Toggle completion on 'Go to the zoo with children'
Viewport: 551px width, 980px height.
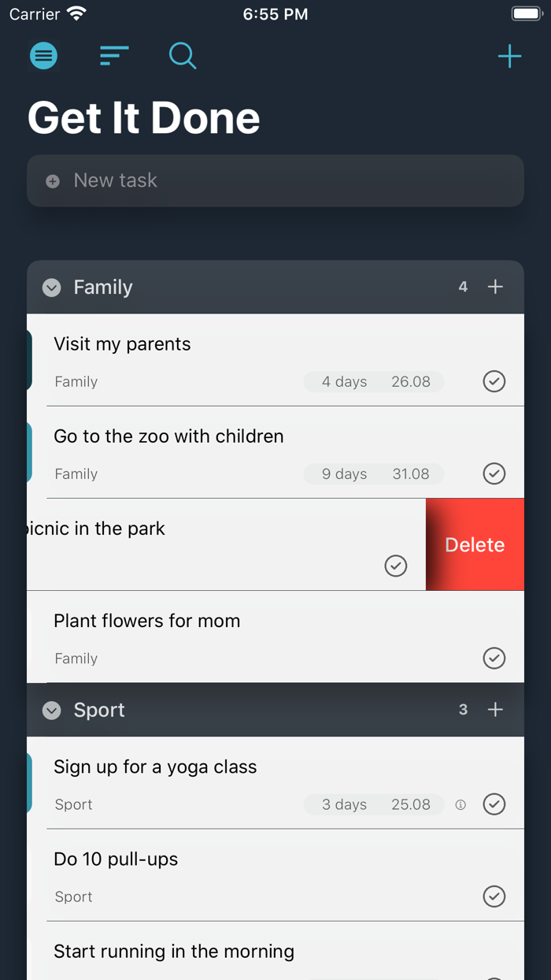pyautogui.click(x=494, y=473)
